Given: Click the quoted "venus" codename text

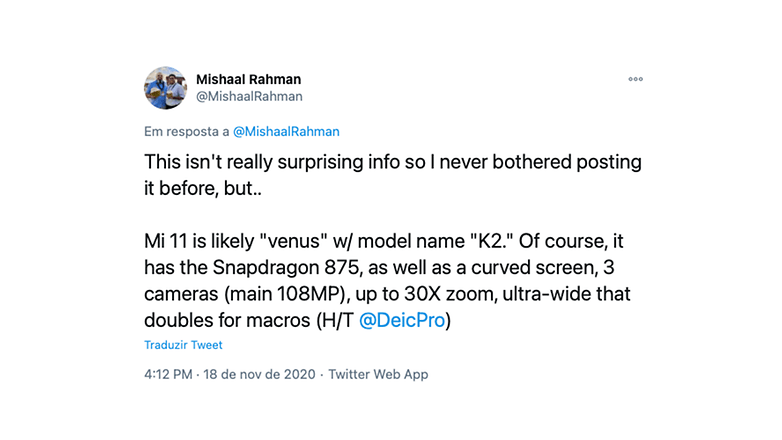Looking at the screenshot, I should [293, 241].
